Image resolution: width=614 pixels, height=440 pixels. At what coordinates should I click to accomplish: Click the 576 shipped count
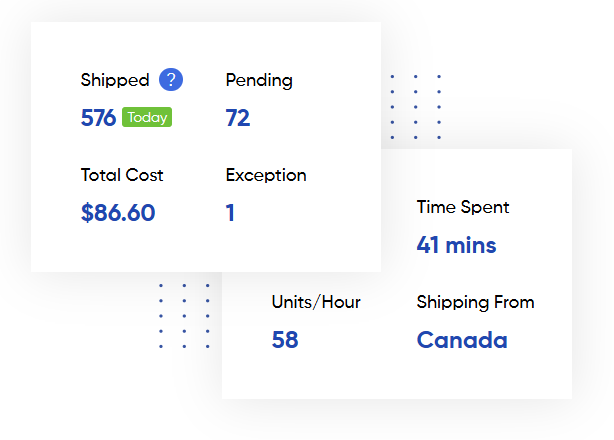click(98, 118)
